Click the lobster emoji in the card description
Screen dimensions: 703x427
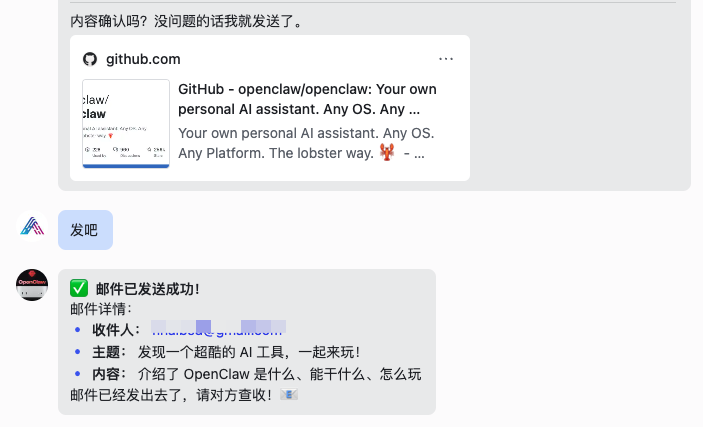click(x=386, y=152)
